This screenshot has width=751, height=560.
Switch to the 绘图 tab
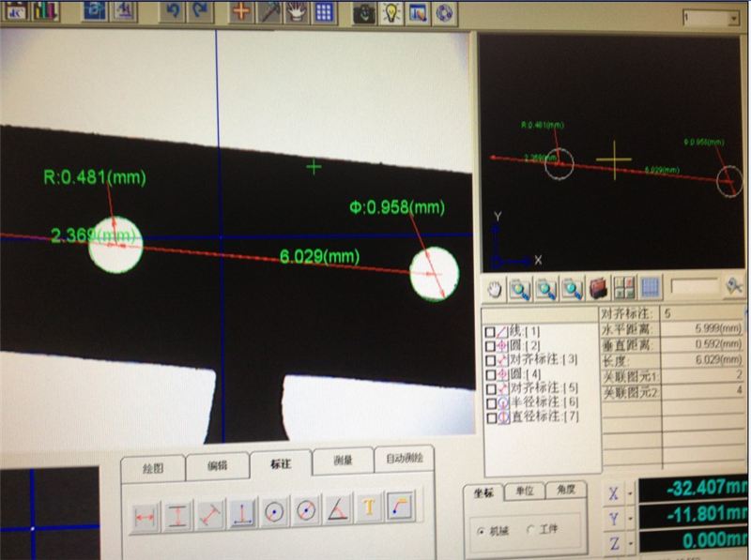point(153,469)
